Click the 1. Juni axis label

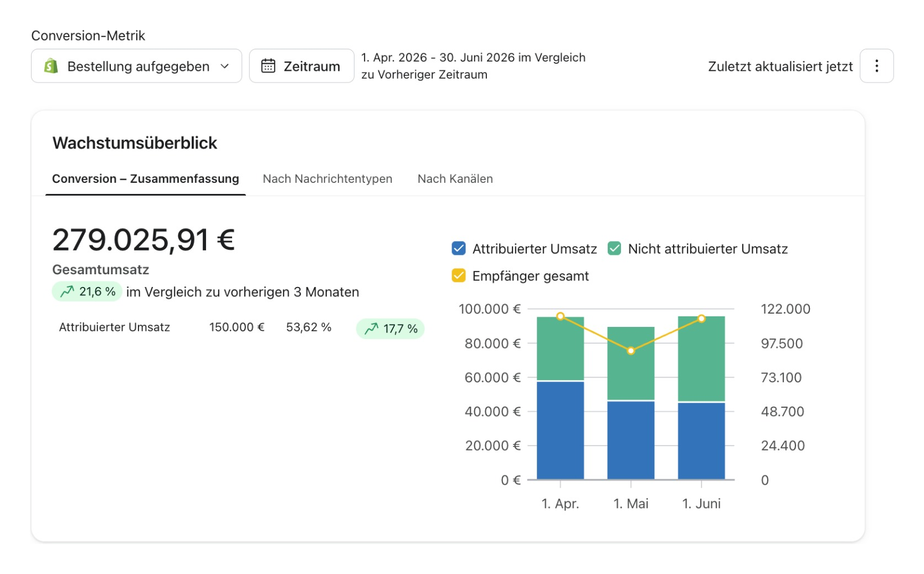(701, 504)
